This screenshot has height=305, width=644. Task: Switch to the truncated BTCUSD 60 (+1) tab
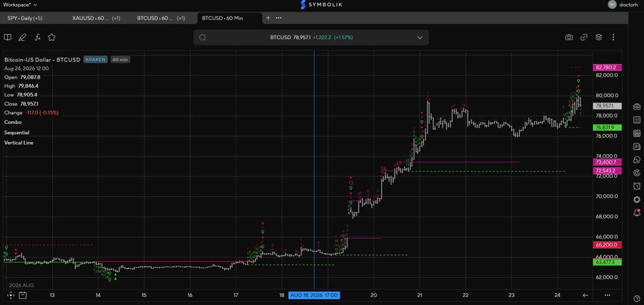(x=161, y=18)
